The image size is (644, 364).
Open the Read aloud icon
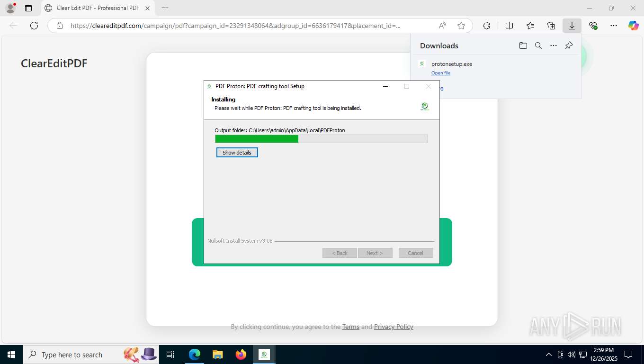(442, 26)
